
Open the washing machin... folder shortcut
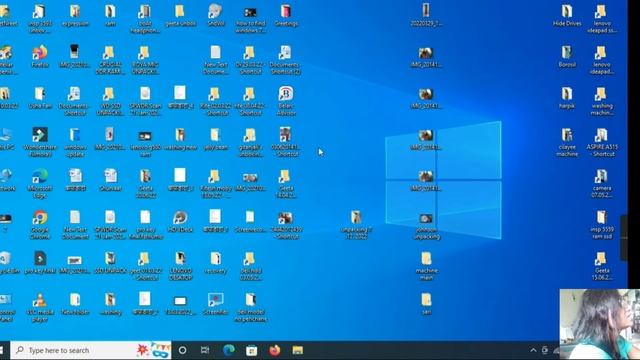tap(602, 101)
